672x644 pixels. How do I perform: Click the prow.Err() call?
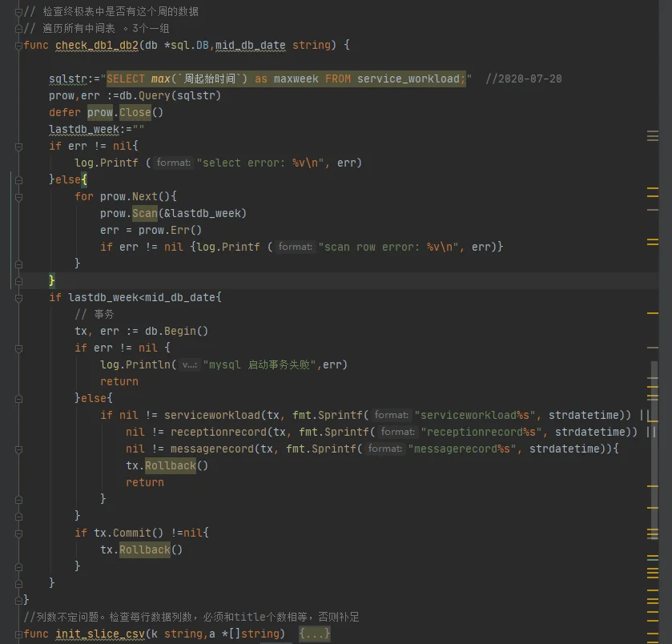pos(170,231)
